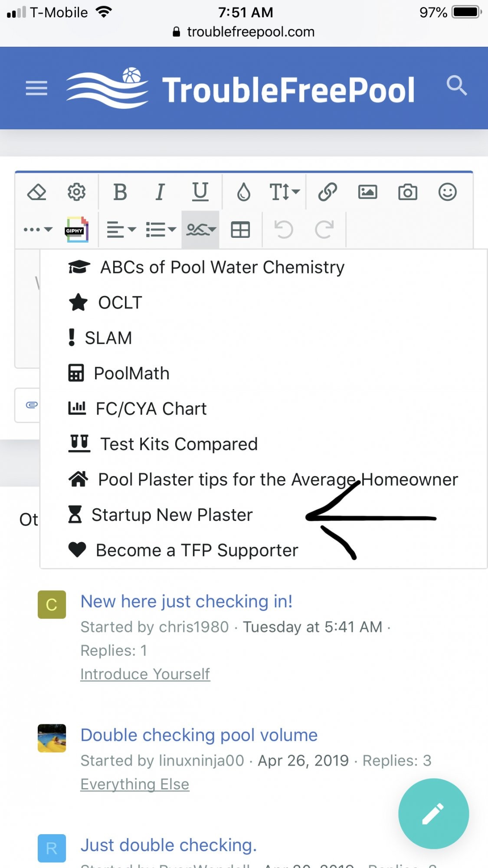Toggle underline formatting
Image resolution: width=488 pixels, height=868 pixels.
pyautogui.click(x=200, y=192)
